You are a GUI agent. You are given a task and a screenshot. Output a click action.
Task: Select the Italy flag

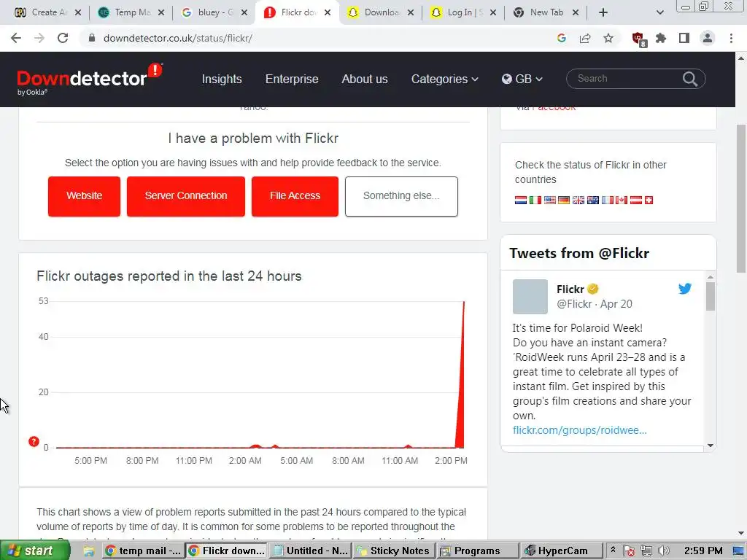click(535, 200)
